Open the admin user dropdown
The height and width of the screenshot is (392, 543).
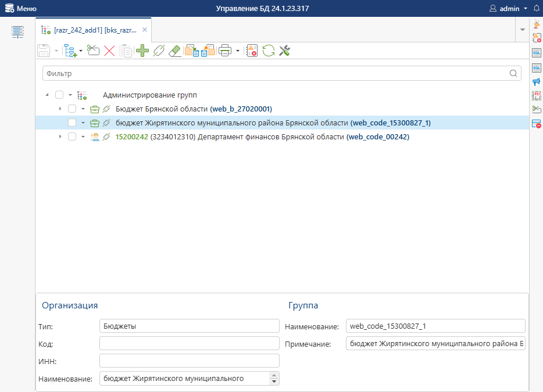508,8
